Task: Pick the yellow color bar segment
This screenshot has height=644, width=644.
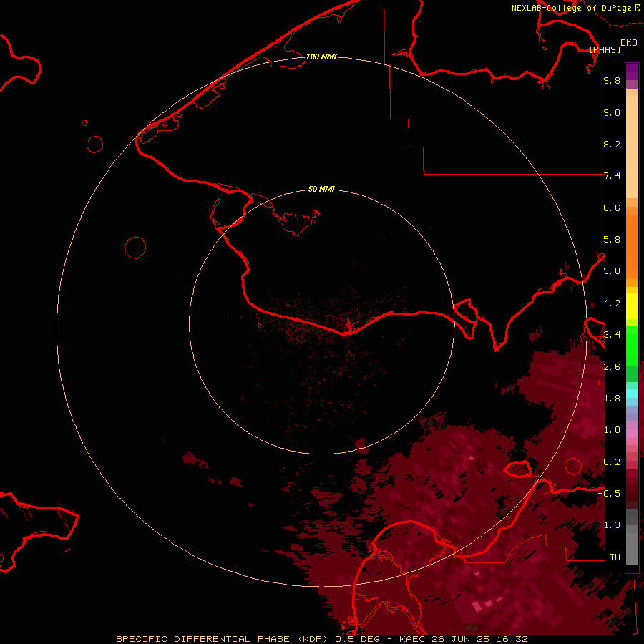Action: click(632, 306)
